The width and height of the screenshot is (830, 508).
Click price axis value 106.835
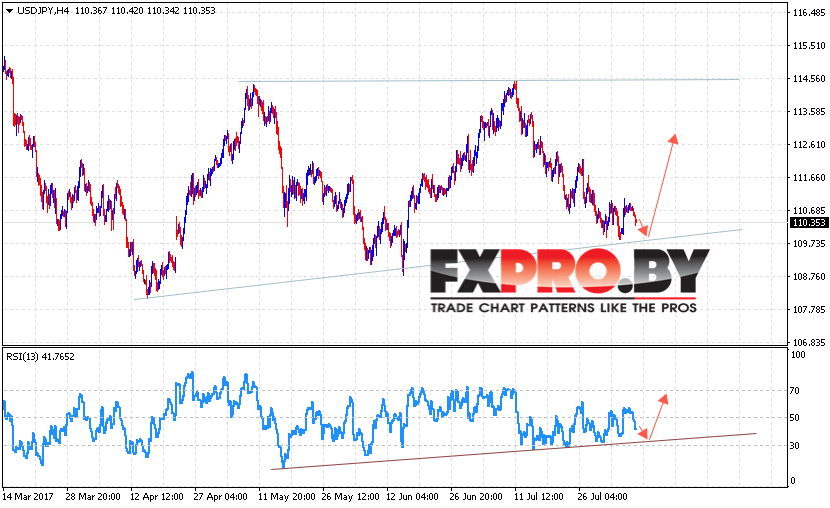click(809, 342)
